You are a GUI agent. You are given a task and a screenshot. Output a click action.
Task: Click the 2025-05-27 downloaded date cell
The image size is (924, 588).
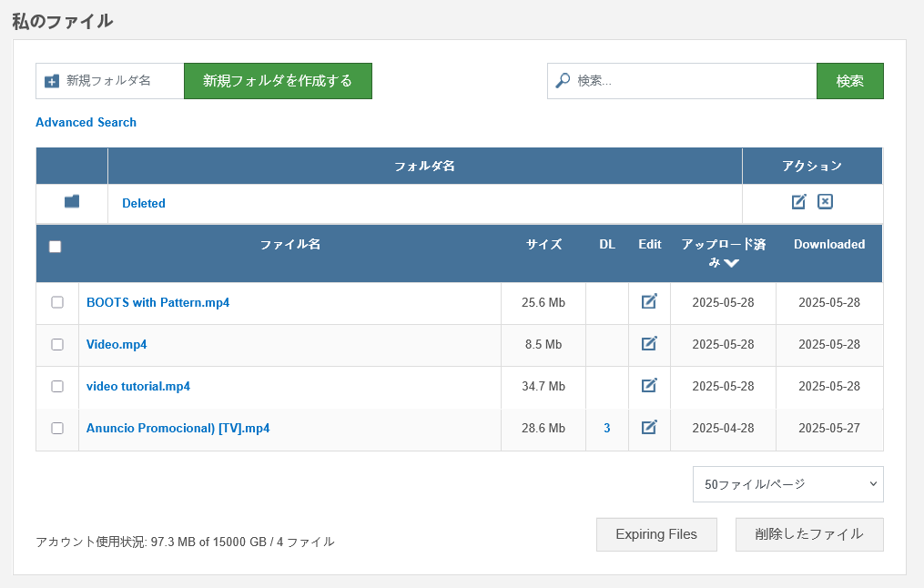point(829,428)
